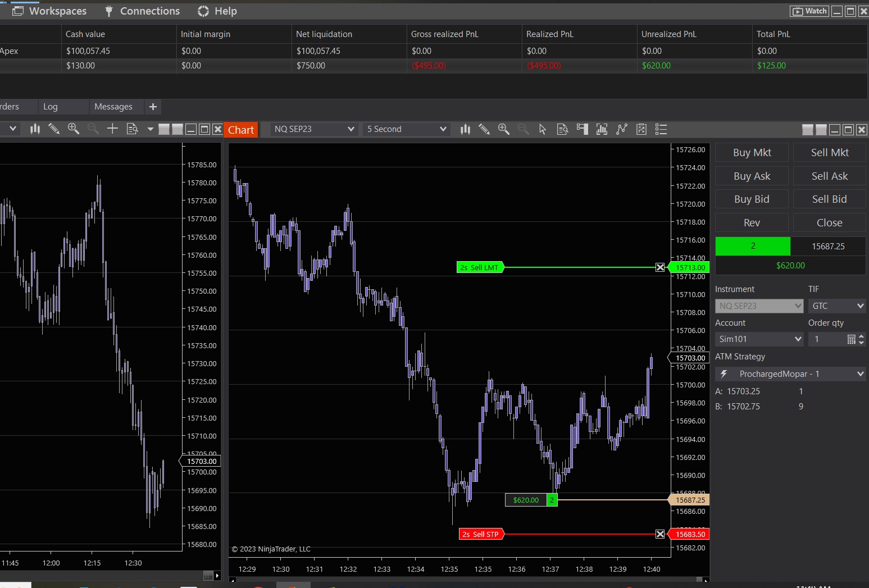Click zoom in on the 5 Second chart toolbar
Image resolution: width=869 pixels, height=588 pixels.
click(x=503, y=129)
